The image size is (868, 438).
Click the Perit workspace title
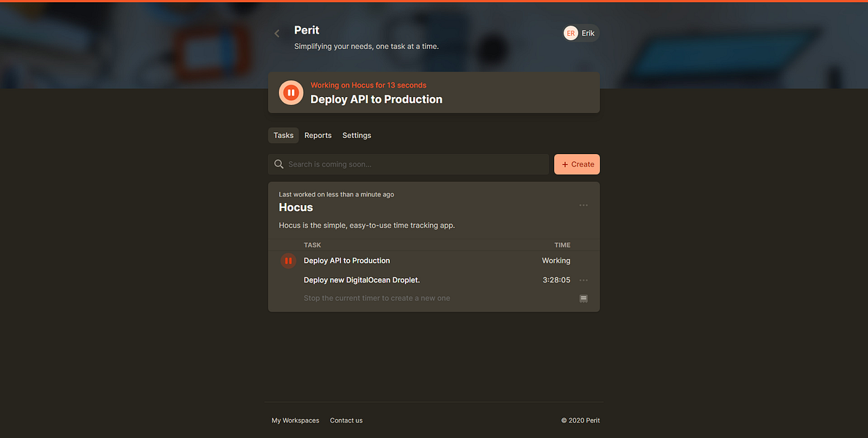tap(307, 31)
